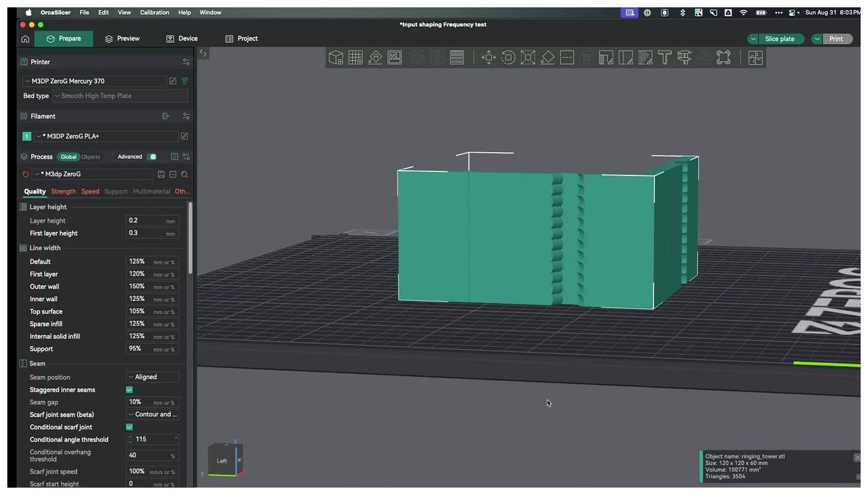Toggle the Advanced mode switch
Image resolution: width=868 pixels, height=495 pixels.
coord(152,157)
